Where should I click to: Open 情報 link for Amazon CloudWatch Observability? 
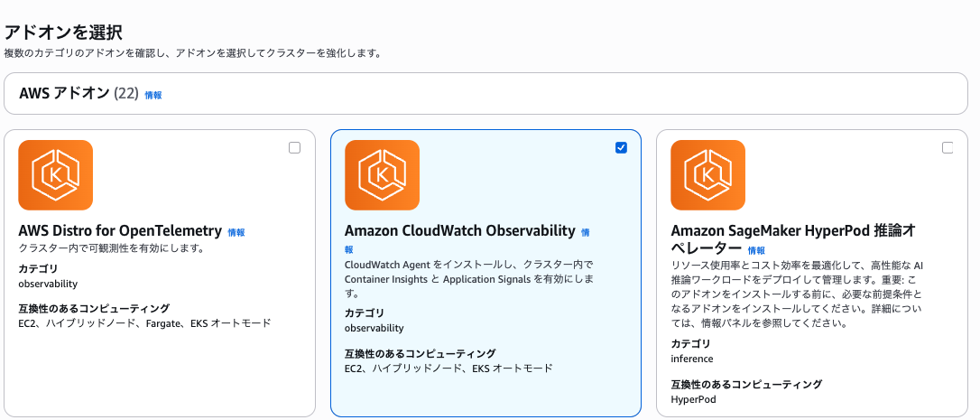click(x=585, y=232)
